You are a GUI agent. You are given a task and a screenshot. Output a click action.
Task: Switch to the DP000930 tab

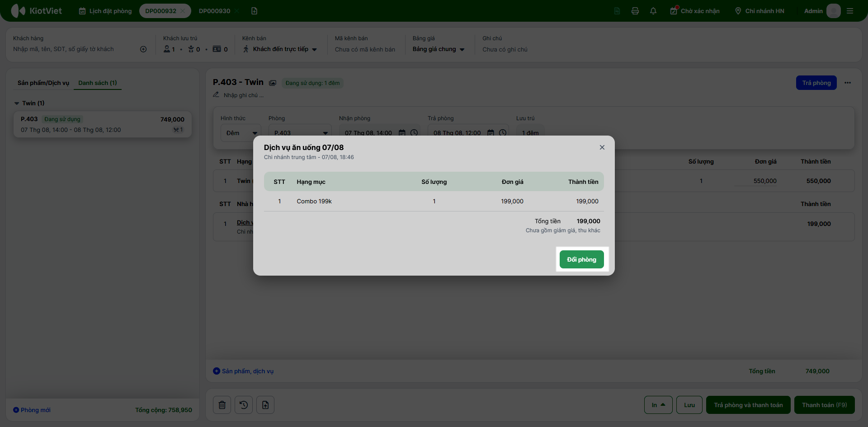(214, 11)
